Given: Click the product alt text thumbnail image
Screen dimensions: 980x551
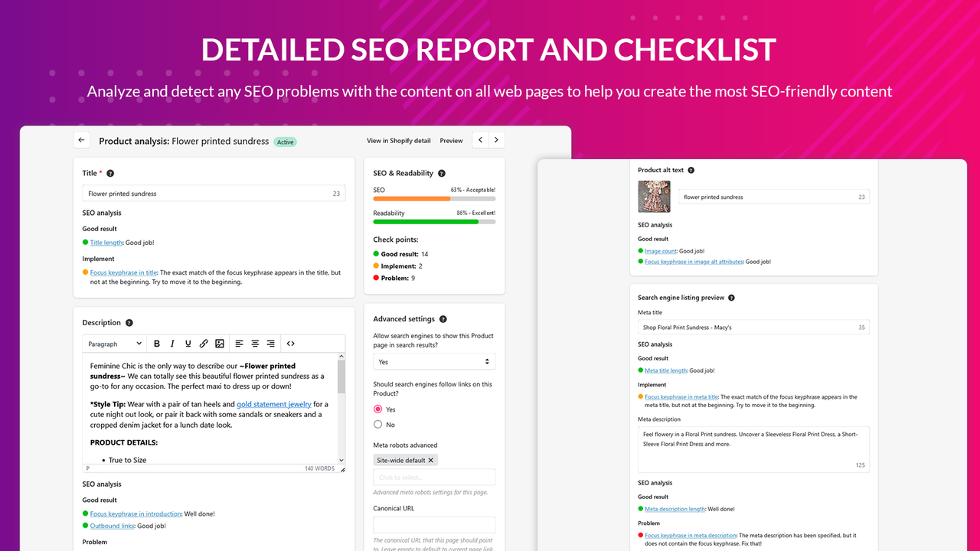Looking at the screenshot, I should pyautogui.click(x=655, y=196).
